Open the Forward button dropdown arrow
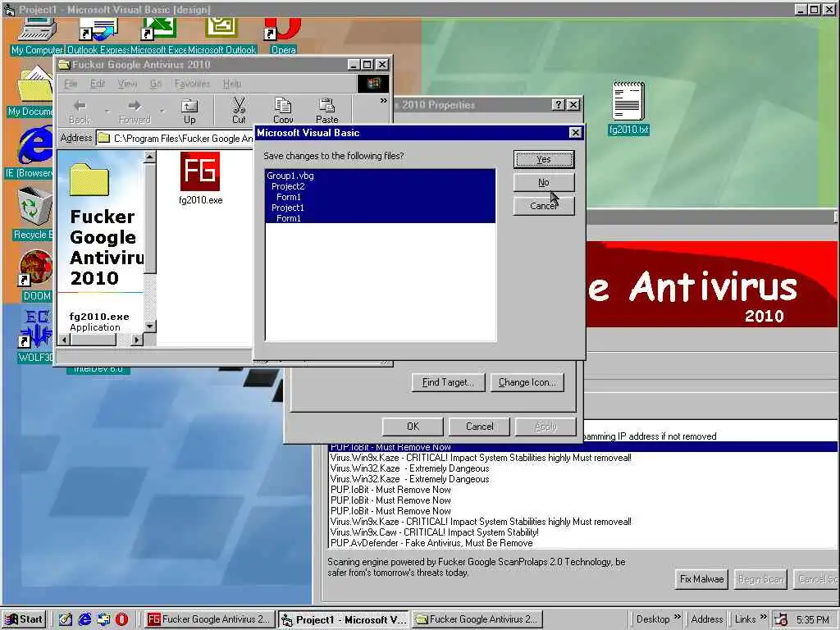 click(162, 111)
